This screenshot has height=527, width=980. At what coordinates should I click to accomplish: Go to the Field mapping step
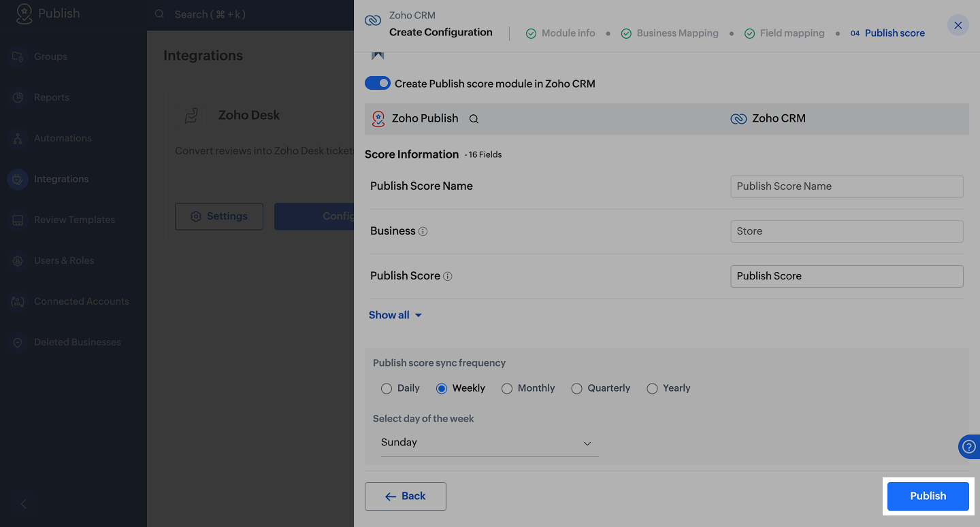point(784,33)
